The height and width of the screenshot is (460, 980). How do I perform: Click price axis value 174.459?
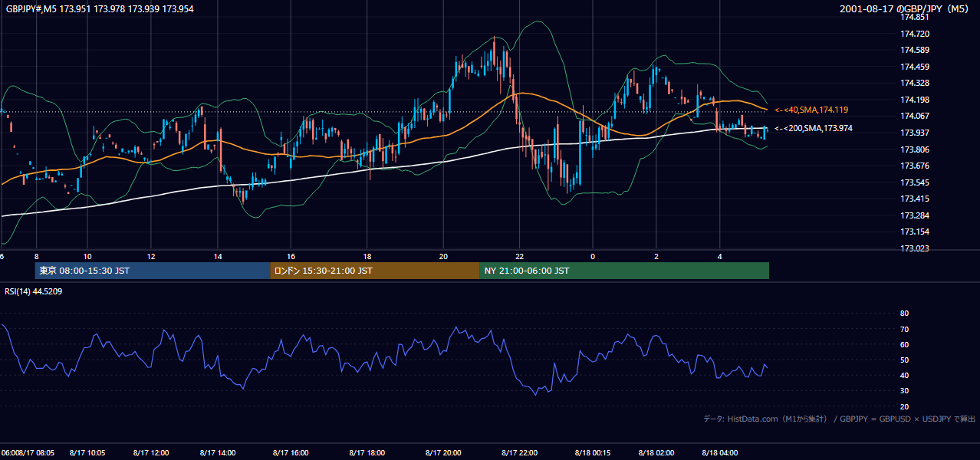pos(915,67)
